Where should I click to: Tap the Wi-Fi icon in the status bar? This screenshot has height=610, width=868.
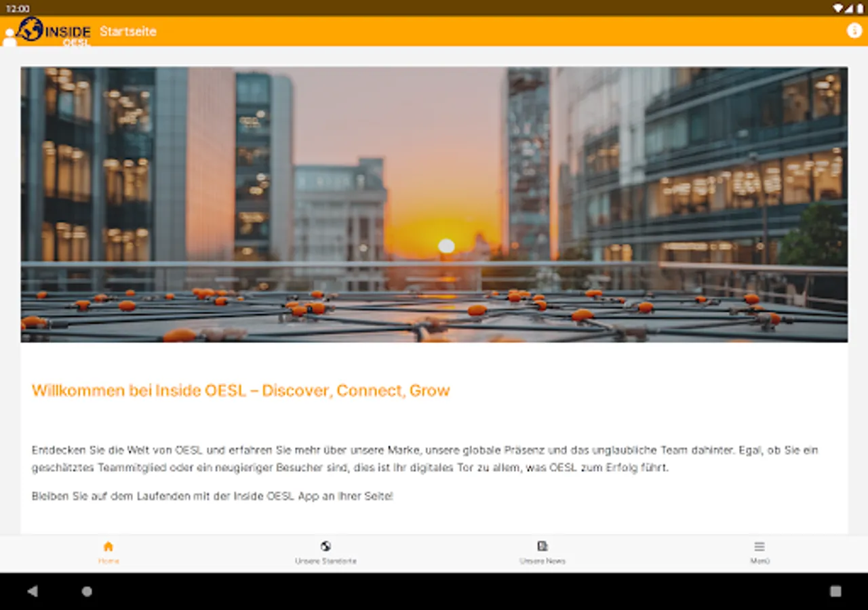pos(837,7)
